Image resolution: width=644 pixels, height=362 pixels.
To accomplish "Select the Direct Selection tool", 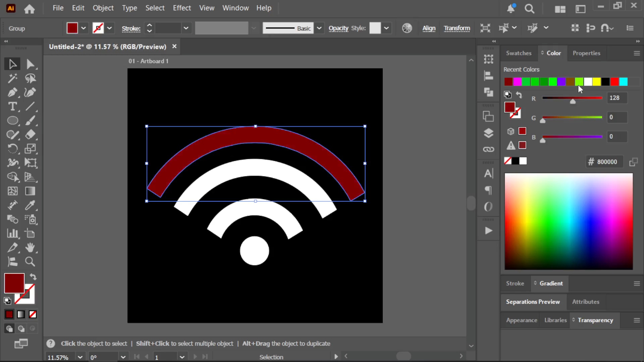I will click(x=30, y=64).
